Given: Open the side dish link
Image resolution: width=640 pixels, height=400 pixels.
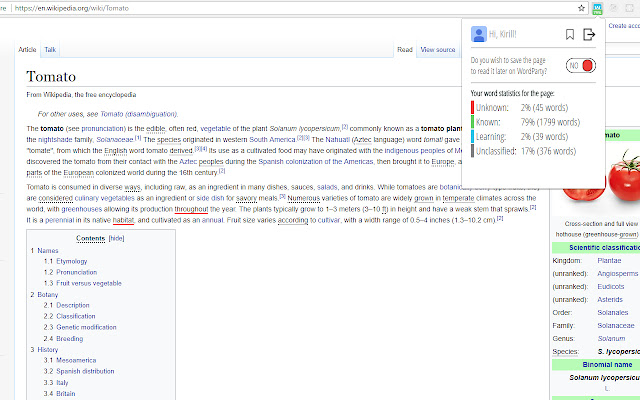Looking at the screenshot, I should 210,198.
